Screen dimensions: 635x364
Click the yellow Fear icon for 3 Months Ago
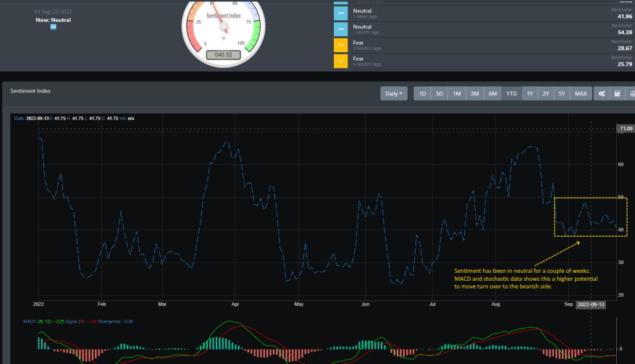click(x=341, y=46)
